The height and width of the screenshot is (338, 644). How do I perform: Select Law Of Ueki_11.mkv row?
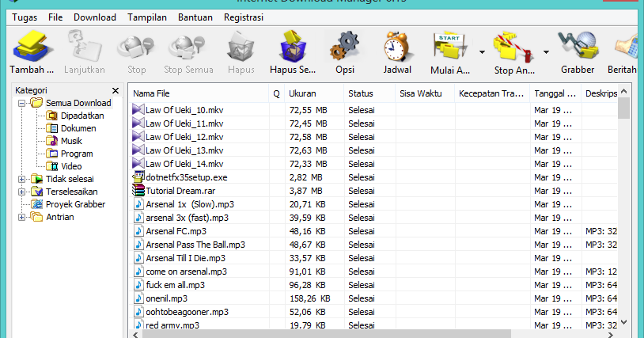pos(373,123)
